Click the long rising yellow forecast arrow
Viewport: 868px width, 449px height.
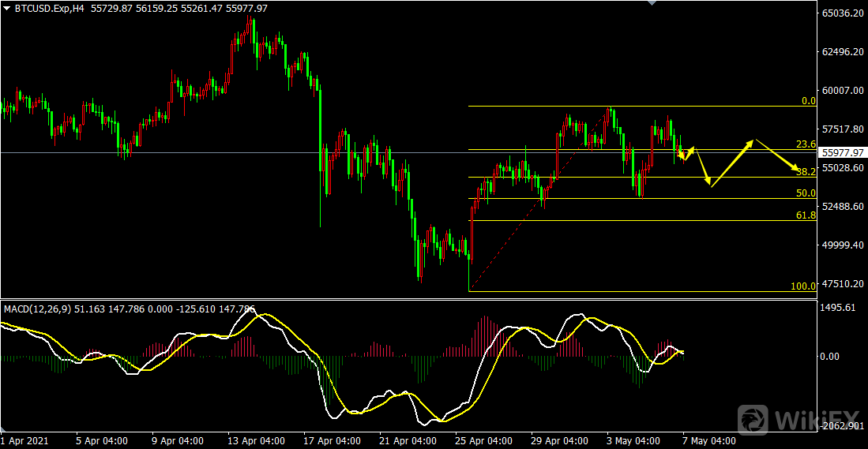(732, 162)
